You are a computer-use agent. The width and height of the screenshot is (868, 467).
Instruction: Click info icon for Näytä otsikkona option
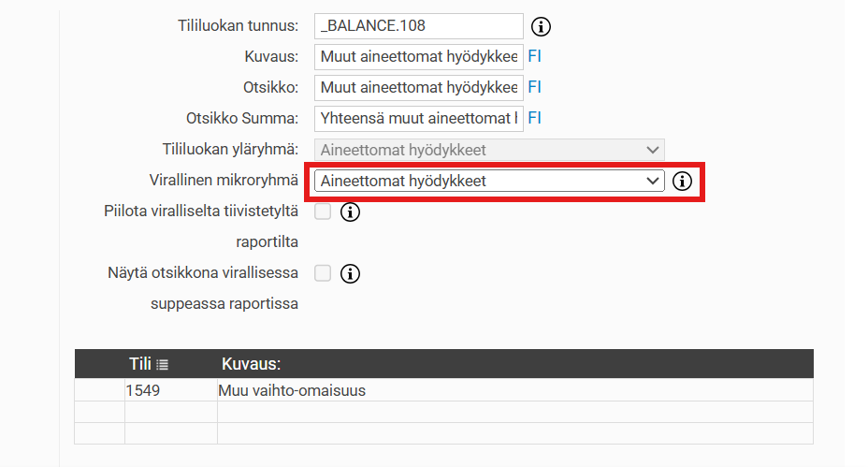pyautogui.click(x=351, y=274)
